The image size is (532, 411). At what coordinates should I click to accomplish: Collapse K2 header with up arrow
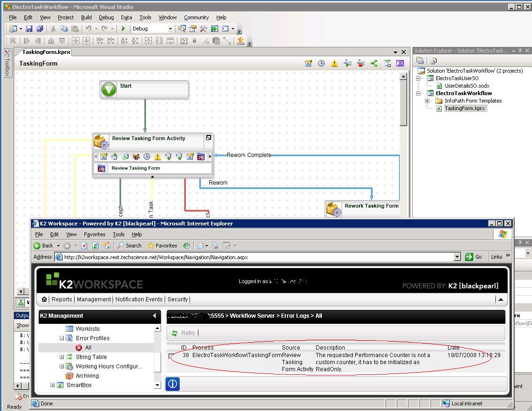pos(501,299)
